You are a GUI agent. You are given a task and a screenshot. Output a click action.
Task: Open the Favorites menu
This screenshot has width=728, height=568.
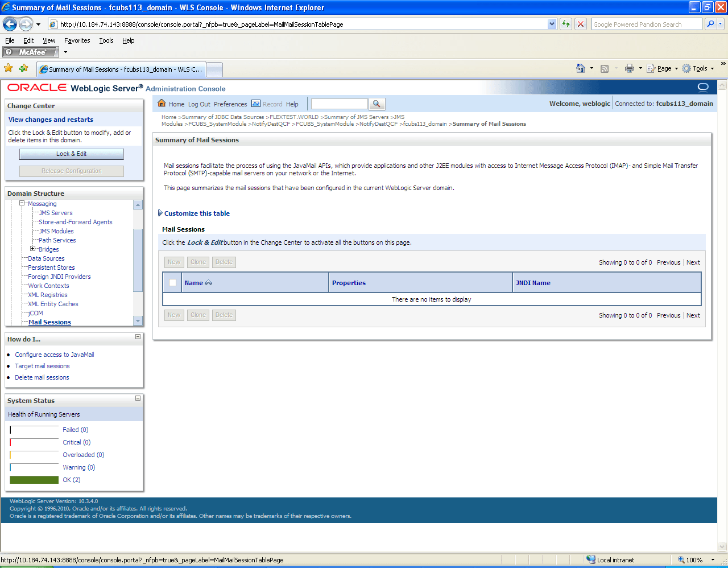77,40
